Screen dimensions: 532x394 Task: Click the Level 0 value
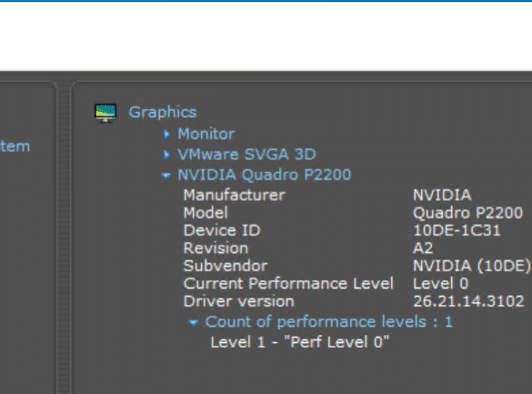point(440,283)
